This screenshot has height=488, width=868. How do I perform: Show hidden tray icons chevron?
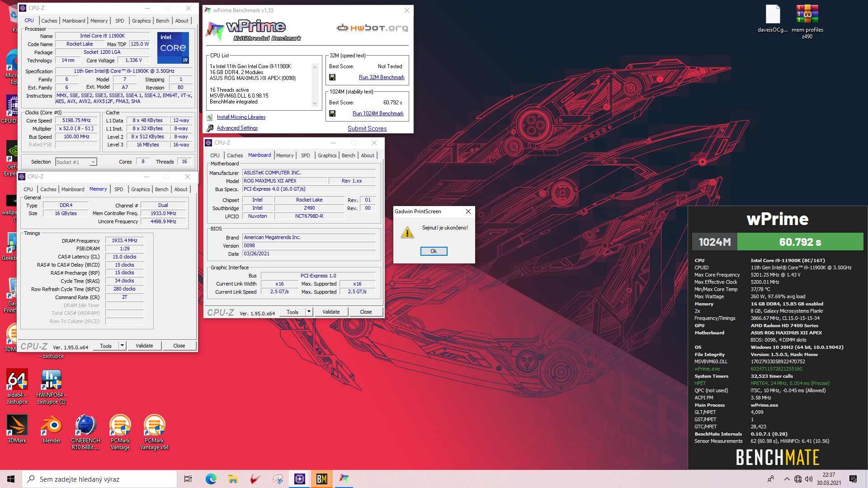(787, 479)
